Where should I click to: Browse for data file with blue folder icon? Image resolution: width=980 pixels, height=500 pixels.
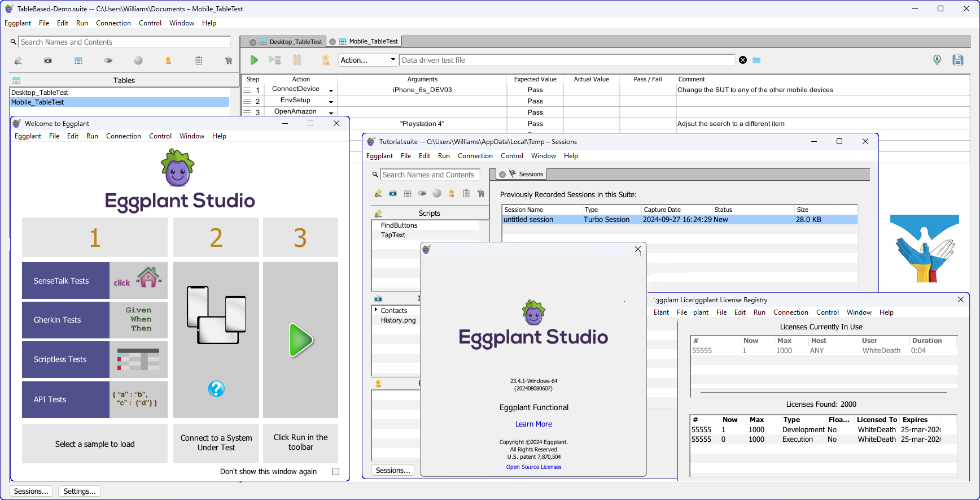756,60
